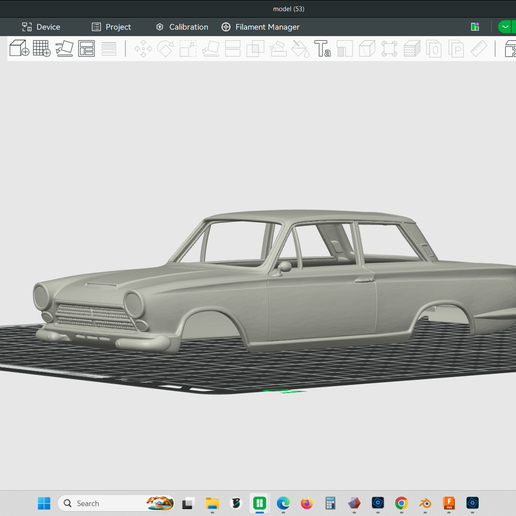This screenshot has height=516, width=516.
Task: Click the toolbar icon showing letter P
Action: pyautogui.click(x=456, y=49)
